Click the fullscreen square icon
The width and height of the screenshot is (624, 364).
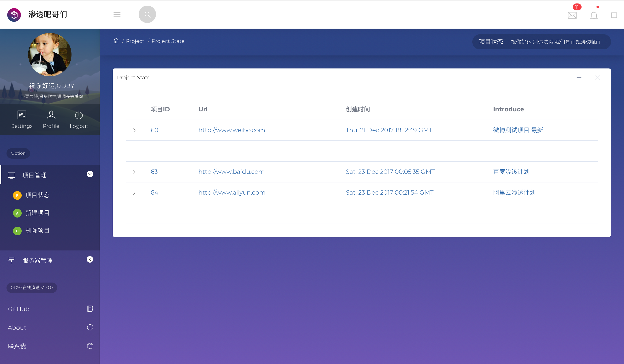click(614, 15)
